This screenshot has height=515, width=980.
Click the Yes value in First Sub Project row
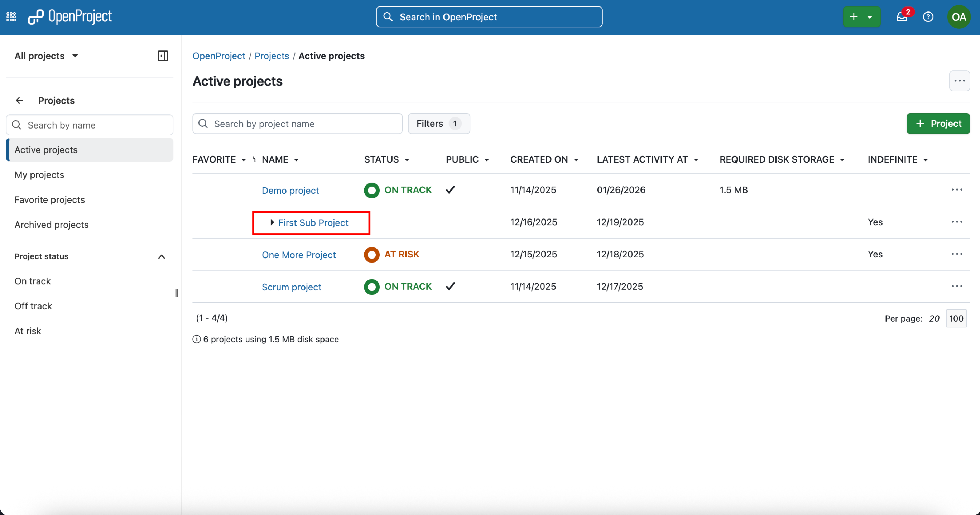click(875, 222)
